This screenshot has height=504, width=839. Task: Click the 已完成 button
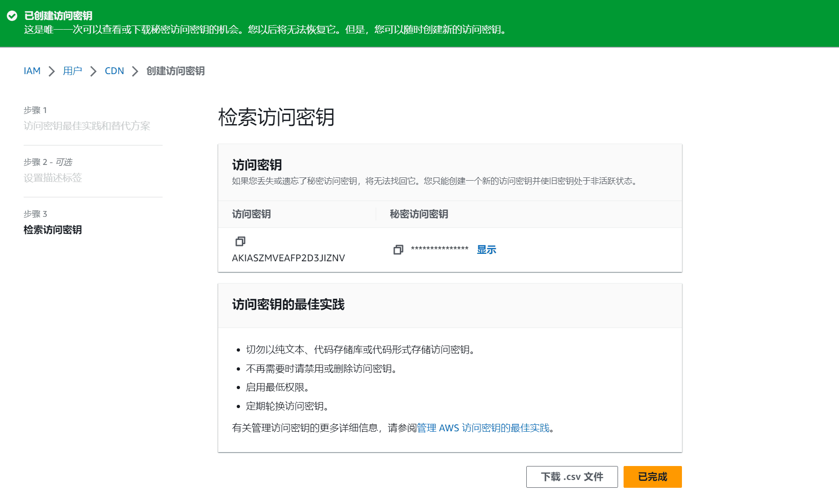click(652, 476)
